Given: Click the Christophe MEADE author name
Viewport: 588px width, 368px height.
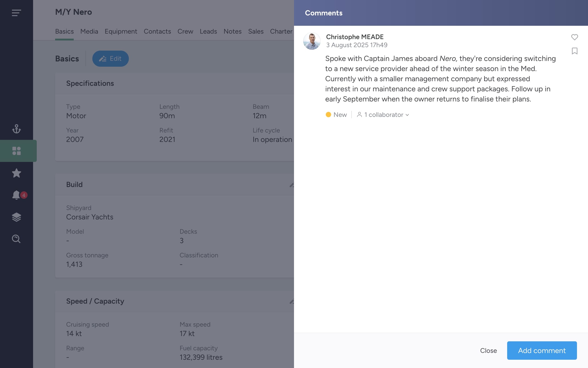Looking at the screenshot, I should tap(355, 37).
